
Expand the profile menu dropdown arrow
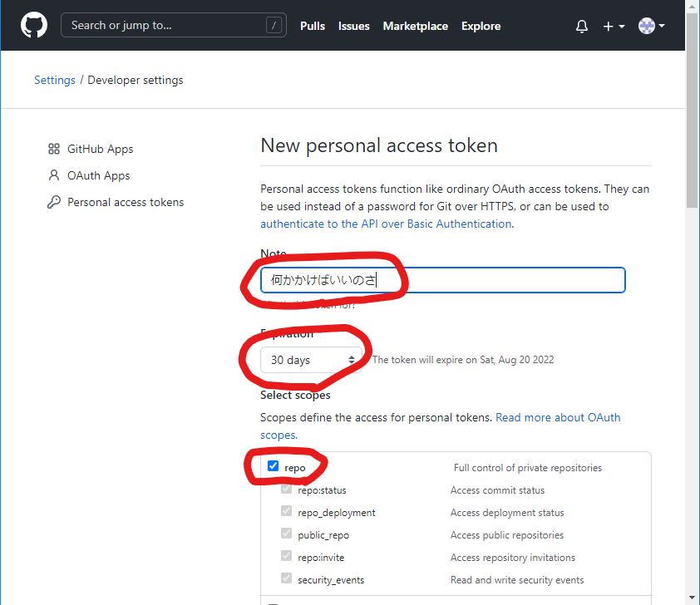pos(662,27)
